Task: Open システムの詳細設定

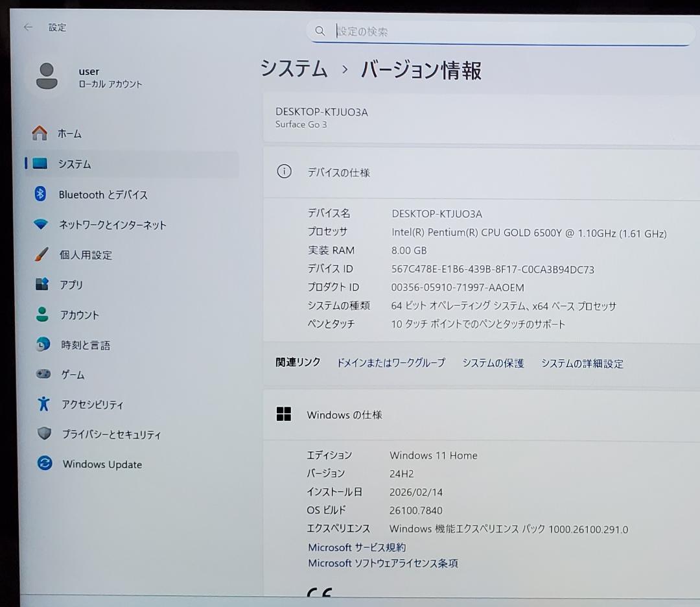Action: pos(581,364)
